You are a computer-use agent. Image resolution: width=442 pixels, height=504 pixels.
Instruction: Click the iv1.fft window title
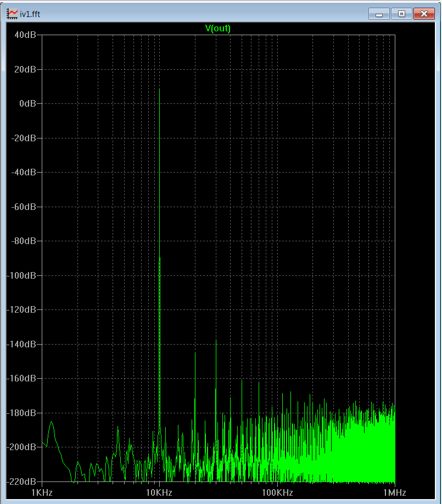(x=30, y=14)
